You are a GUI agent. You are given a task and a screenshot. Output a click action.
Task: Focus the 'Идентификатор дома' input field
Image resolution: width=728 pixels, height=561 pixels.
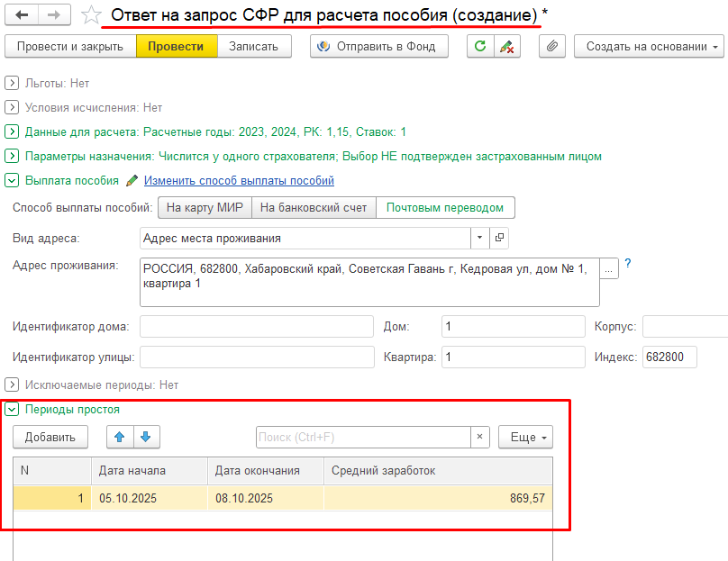[x=257, y=327]
